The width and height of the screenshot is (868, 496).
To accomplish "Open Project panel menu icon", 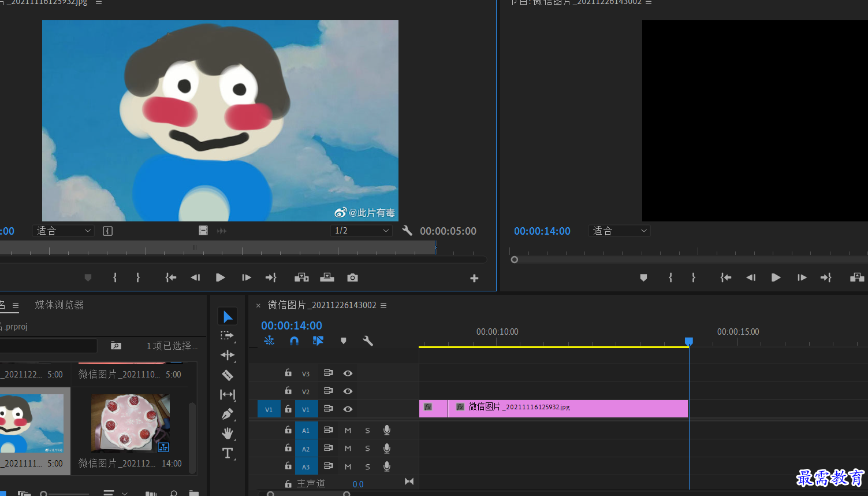I will pyautogui.click(x=16, y=305).
